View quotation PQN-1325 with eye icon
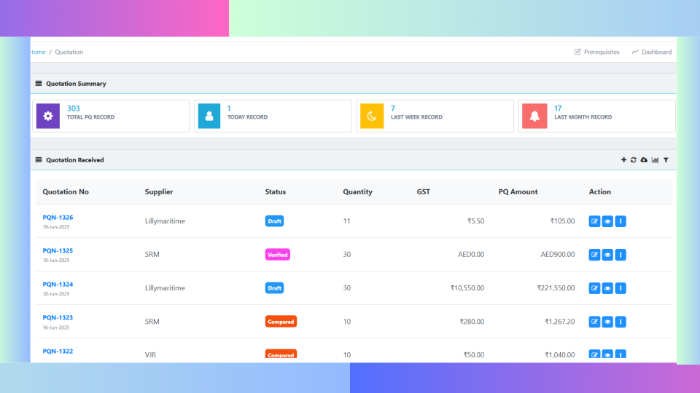700x393 pixels. click(607, 255)
